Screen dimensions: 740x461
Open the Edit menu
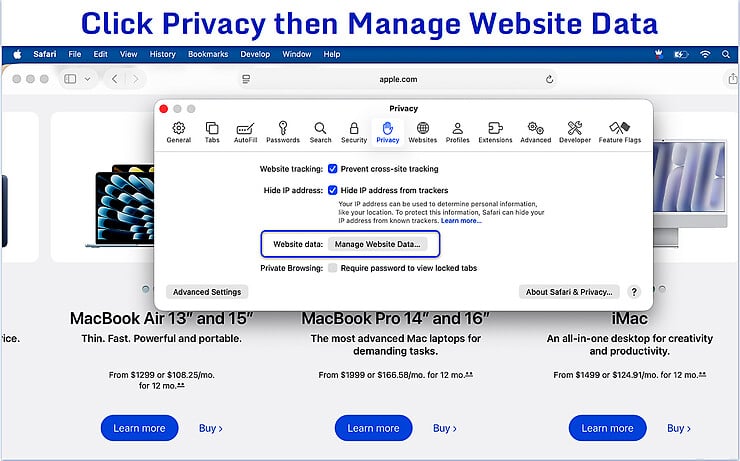click(101, 54)
